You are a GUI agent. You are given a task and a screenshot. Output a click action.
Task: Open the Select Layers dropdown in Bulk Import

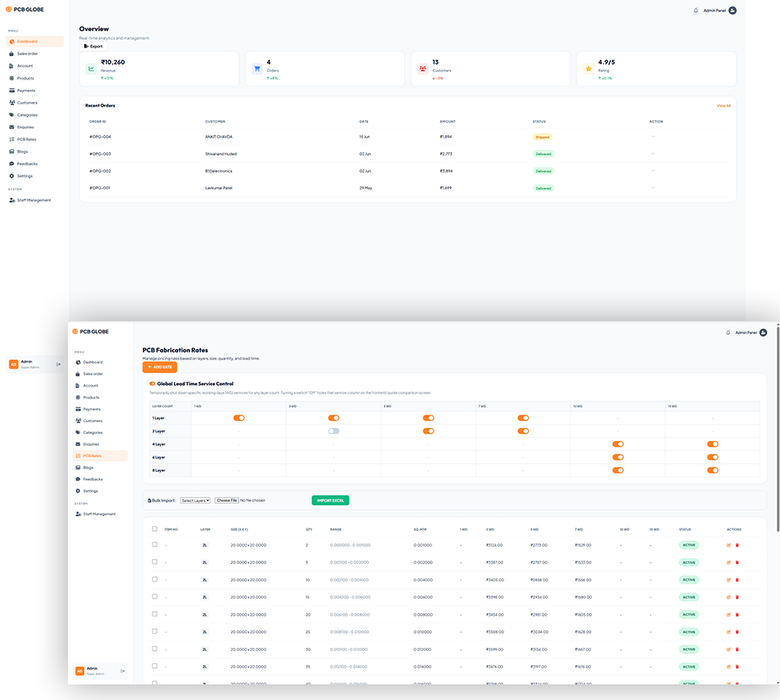coord(195,500)
